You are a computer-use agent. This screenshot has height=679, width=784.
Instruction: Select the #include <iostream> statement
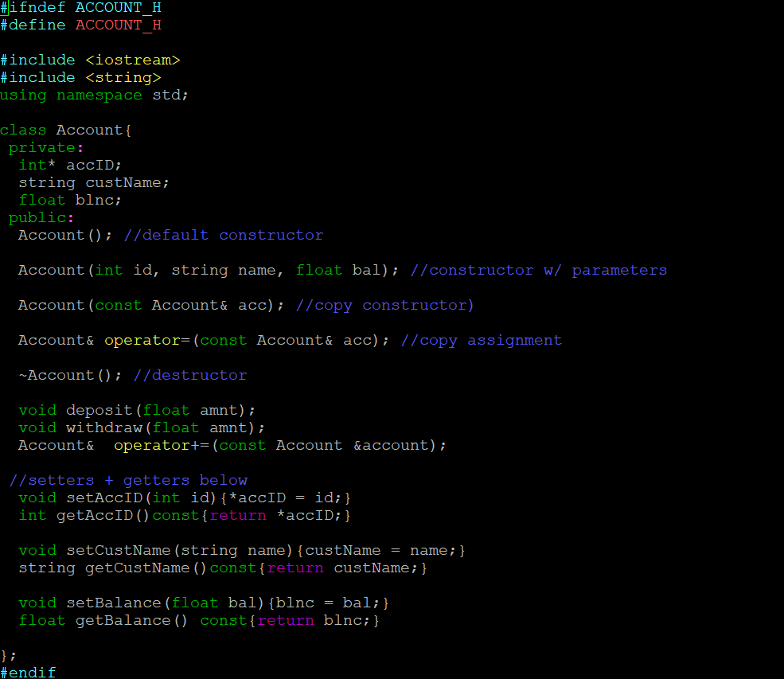point(90,60)
